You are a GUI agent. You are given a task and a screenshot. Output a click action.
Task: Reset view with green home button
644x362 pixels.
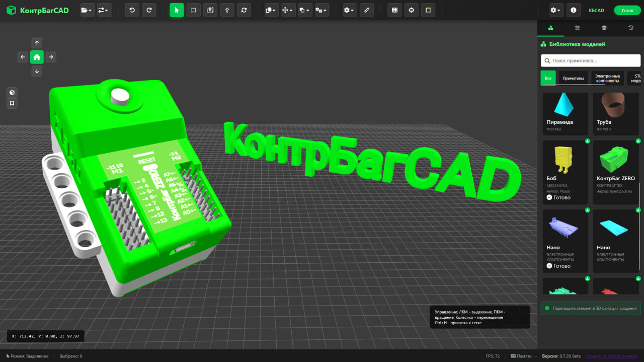point(37,57)
